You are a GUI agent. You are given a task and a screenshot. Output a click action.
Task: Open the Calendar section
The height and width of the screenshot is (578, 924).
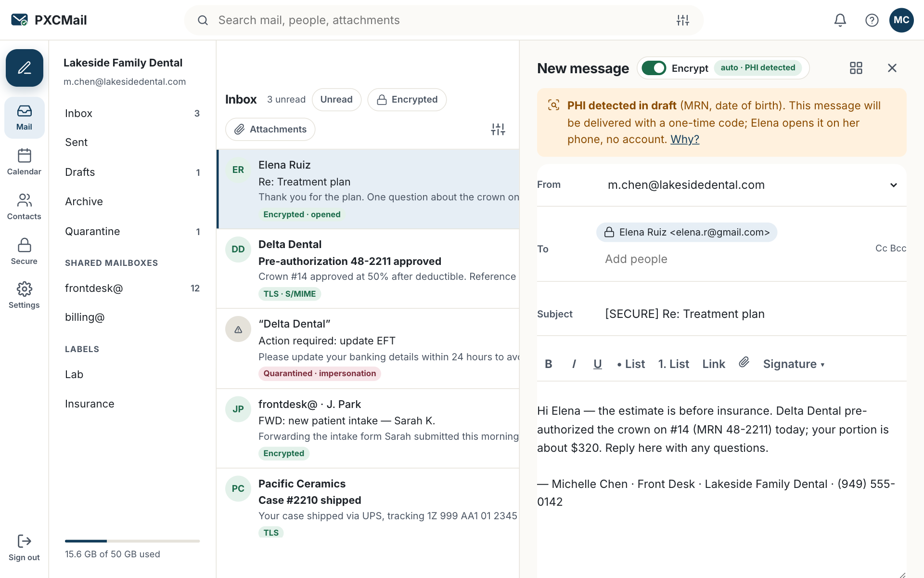tap(25, 162)
